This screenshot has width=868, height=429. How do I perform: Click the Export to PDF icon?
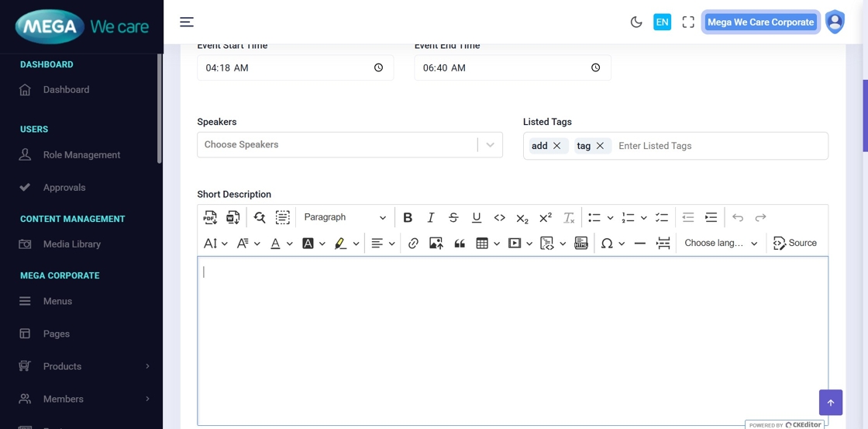tap(210, 218)
